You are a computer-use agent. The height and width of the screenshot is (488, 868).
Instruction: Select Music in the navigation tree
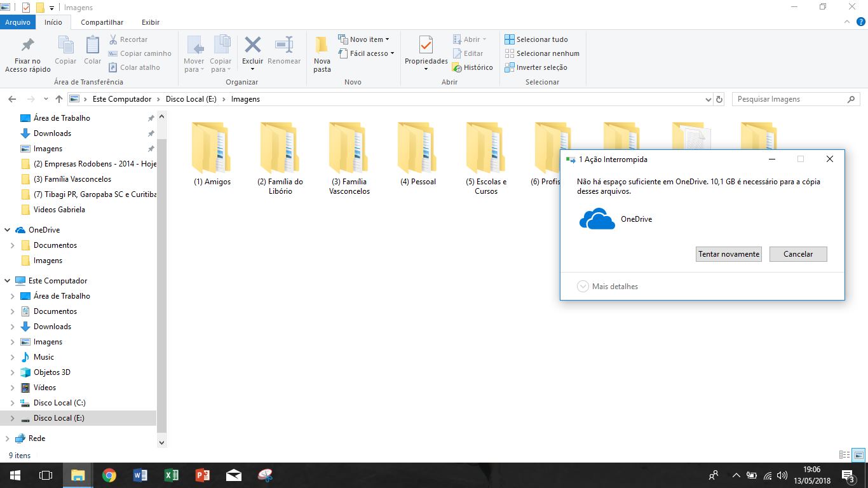point(44,357)
